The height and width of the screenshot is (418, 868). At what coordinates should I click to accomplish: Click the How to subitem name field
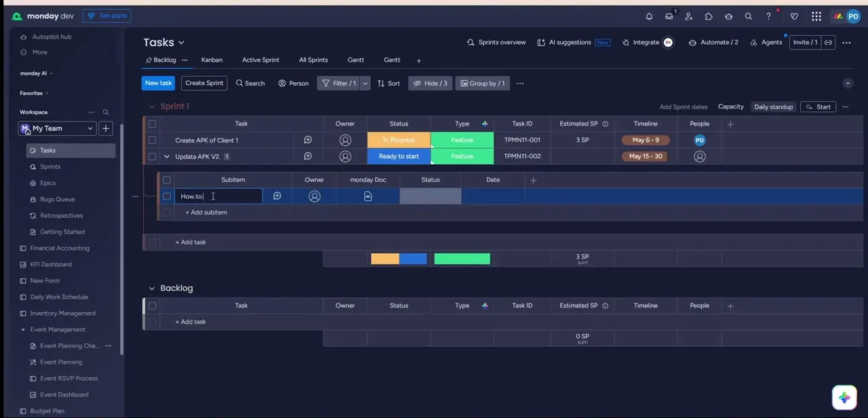coord(218,196)
